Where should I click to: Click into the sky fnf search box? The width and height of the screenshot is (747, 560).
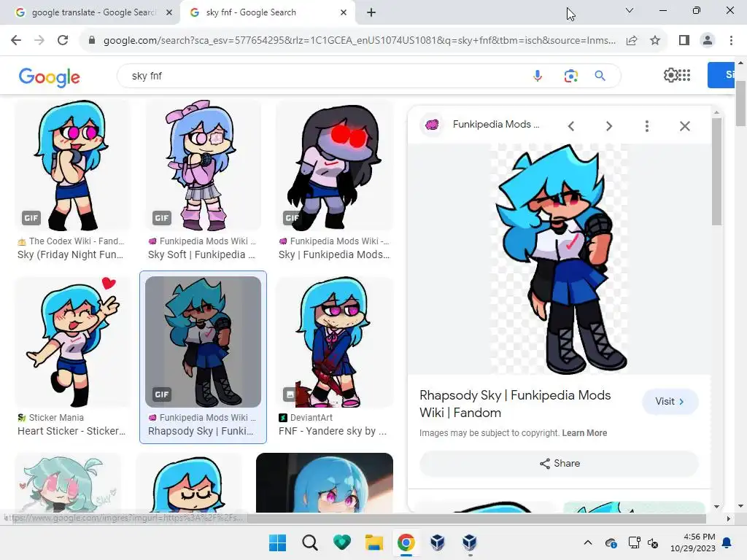click(324, 76)
